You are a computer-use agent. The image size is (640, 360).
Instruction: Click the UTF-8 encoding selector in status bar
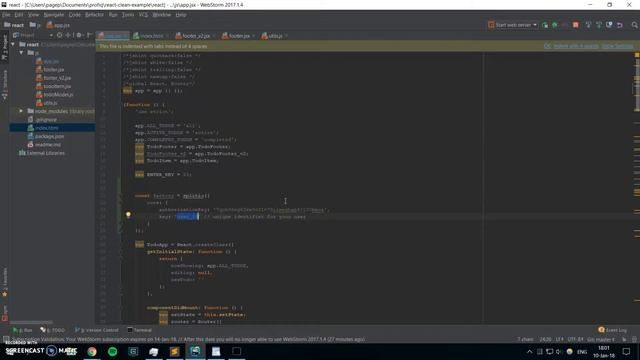(x=576, y=339)
